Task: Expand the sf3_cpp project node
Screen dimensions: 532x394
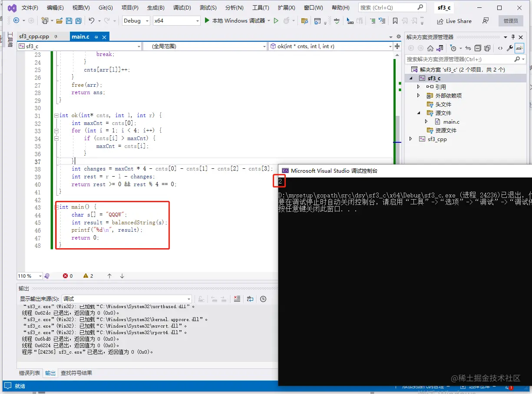Action: pyautogui.click(x=410, y=139)
